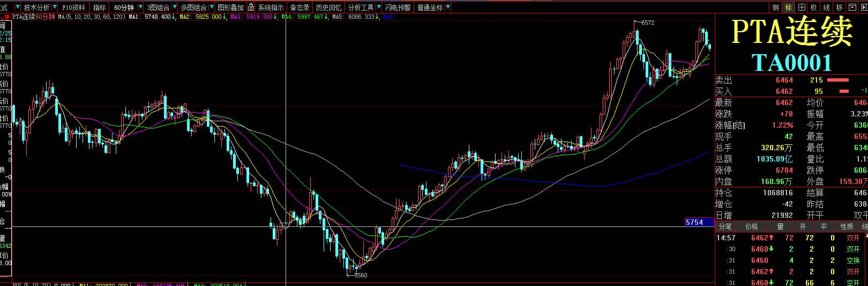
Task: Click the play-forward icon at top right
Action: click(x=863, y=8)
